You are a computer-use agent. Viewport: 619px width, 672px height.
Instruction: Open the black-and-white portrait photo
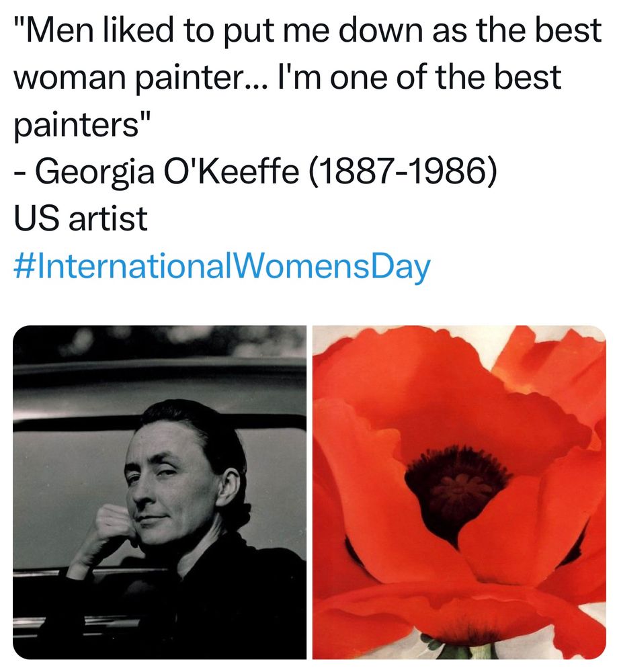point(159,492)
